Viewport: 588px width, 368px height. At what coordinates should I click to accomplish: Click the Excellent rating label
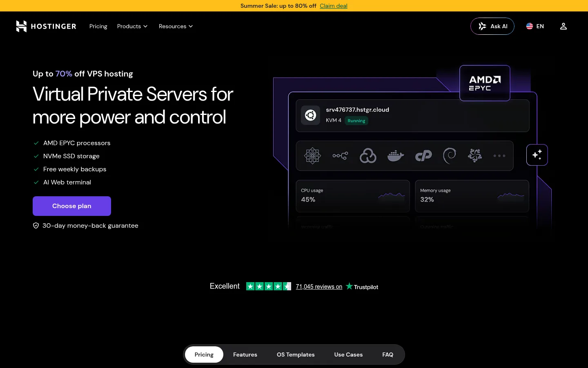225,286
